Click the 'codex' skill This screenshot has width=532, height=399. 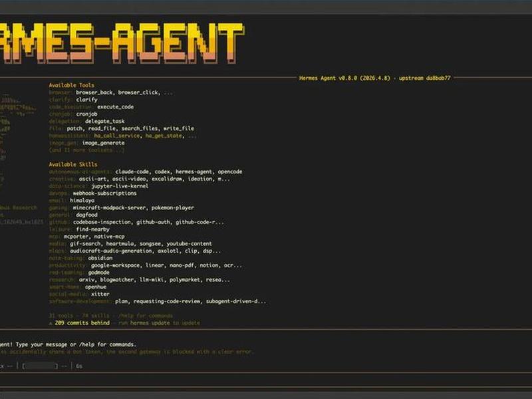162,172
